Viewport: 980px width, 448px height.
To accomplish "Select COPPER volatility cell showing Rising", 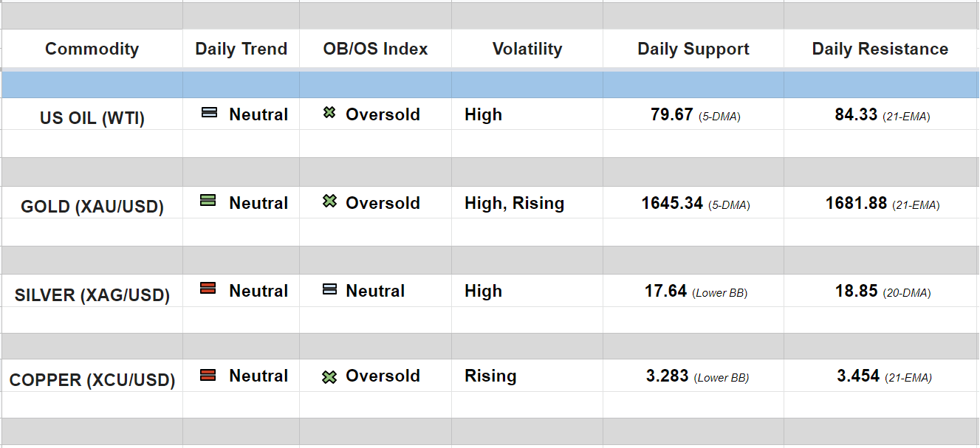I will point(490,376).
